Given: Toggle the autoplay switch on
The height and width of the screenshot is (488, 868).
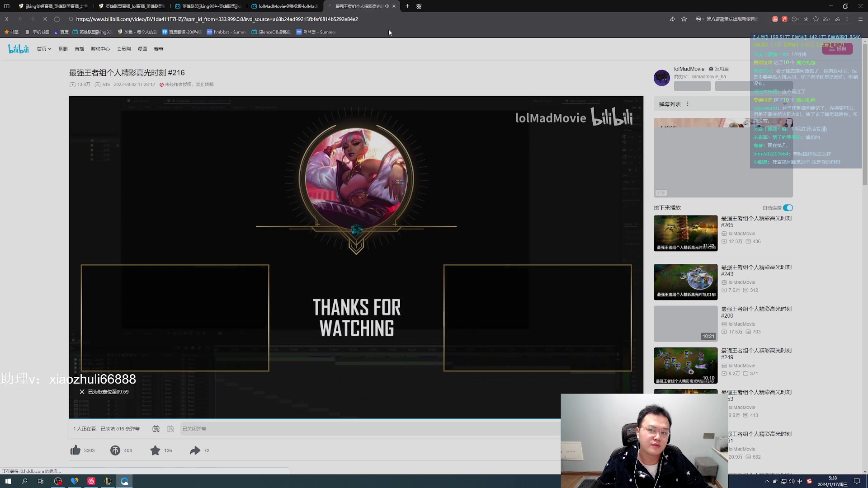Looking at the screenshot, I should [x=788, y=207].
